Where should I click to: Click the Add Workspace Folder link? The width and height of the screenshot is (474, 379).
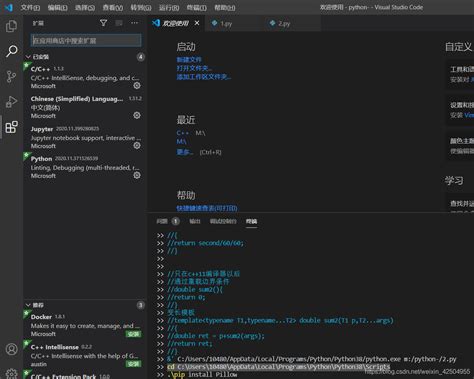(x=204, y=77)
